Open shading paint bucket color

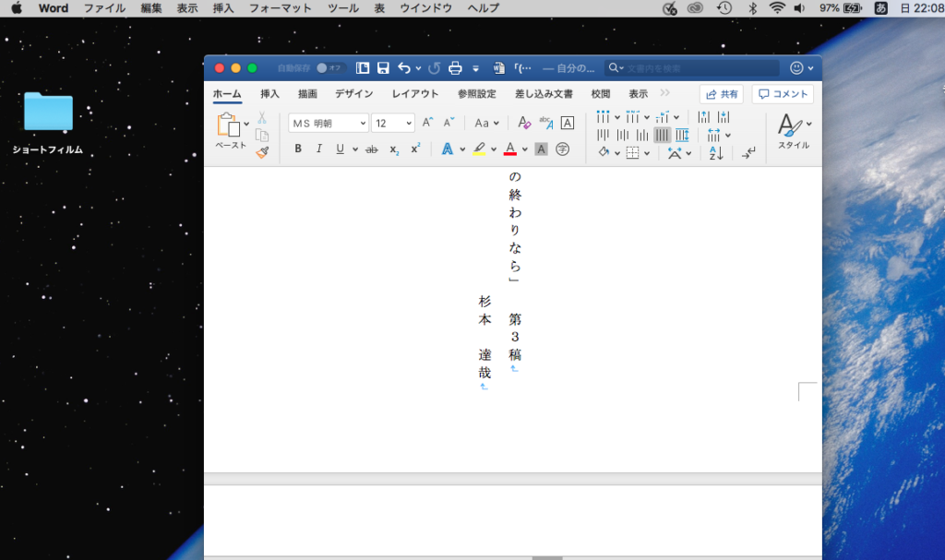click(604, 153)
